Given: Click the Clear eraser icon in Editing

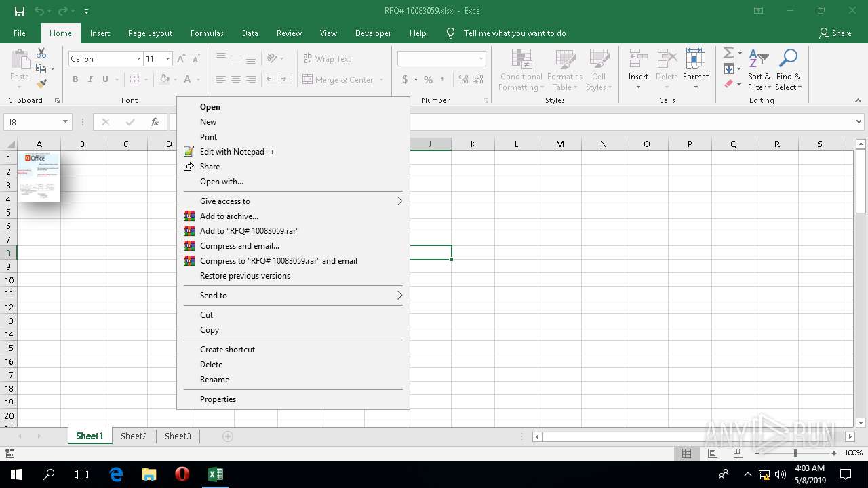Looking at the screenshot, I should coord(728,84).
